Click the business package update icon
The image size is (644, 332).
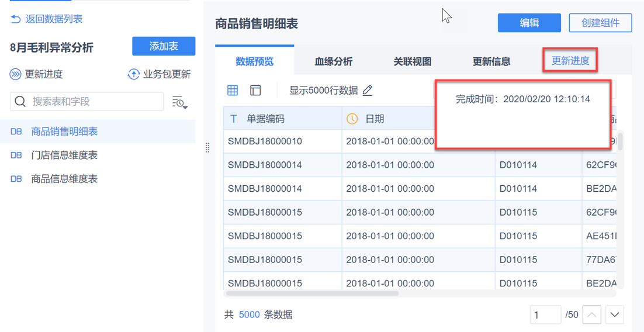pos(133,74)
